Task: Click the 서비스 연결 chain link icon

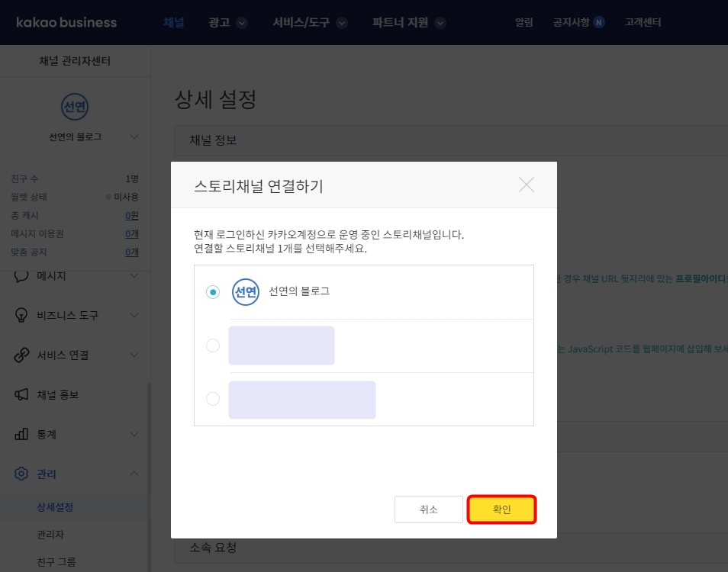Action: pos(23,355)
